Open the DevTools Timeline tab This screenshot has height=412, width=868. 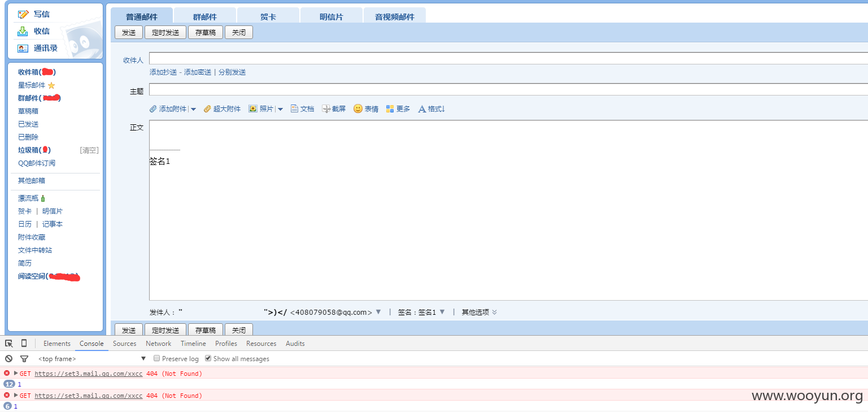(x=193, y=343)
